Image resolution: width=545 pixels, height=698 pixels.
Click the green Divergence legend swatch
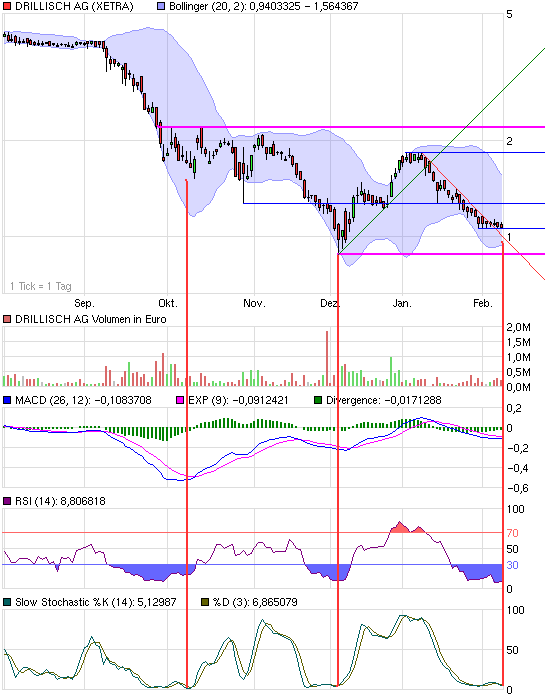[x=318, y=400]
